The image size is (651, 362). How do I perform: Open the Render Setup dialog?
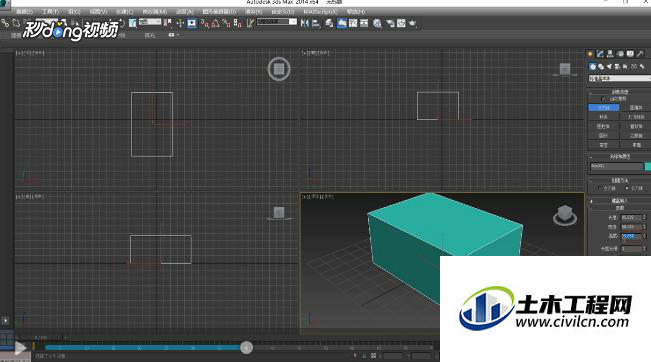point(390,23)
